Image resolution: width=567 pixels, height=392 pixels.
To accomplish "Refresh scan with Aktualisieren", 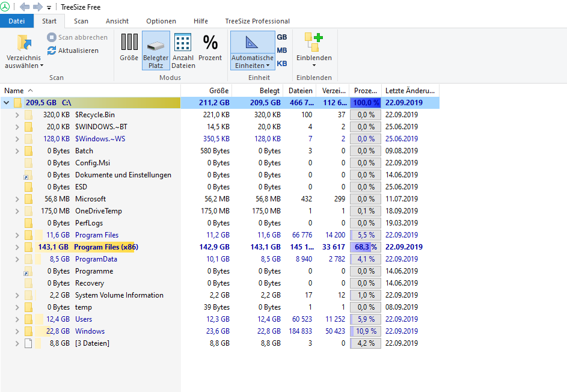I will pyautogui.click(x=73, y=51).
